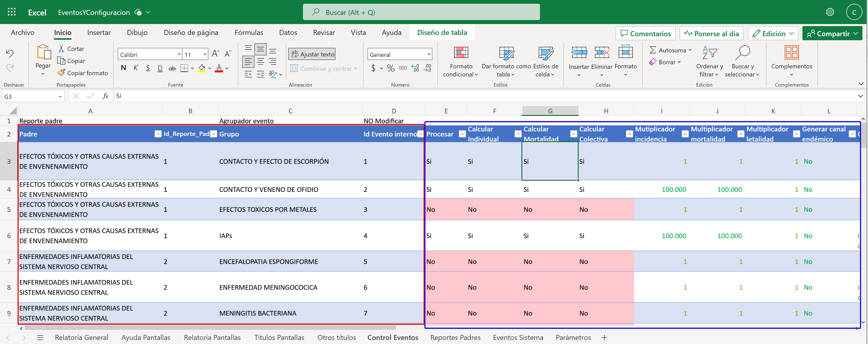Open Edición mode button
Image resolution: width=868 pixels, height=344 pixels.
(x=773, y=33)
